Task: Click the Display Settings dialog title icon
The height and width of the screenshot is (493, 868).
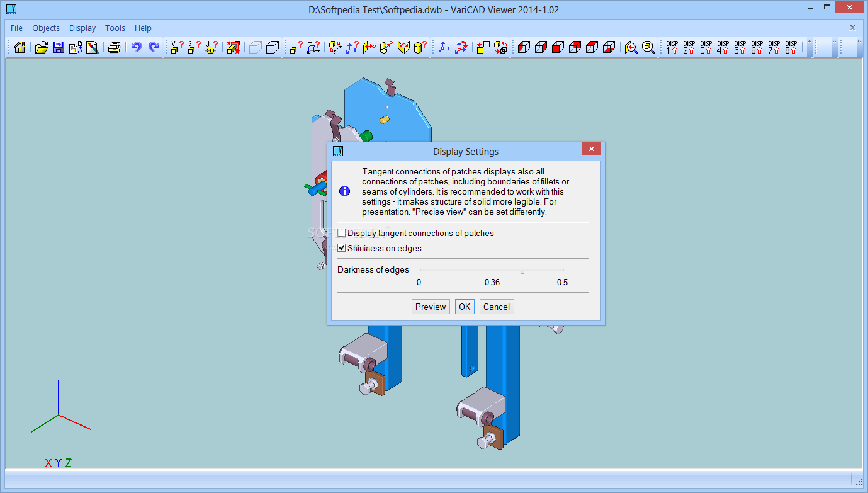Action: pyautogui.click(x=338, y=151)
